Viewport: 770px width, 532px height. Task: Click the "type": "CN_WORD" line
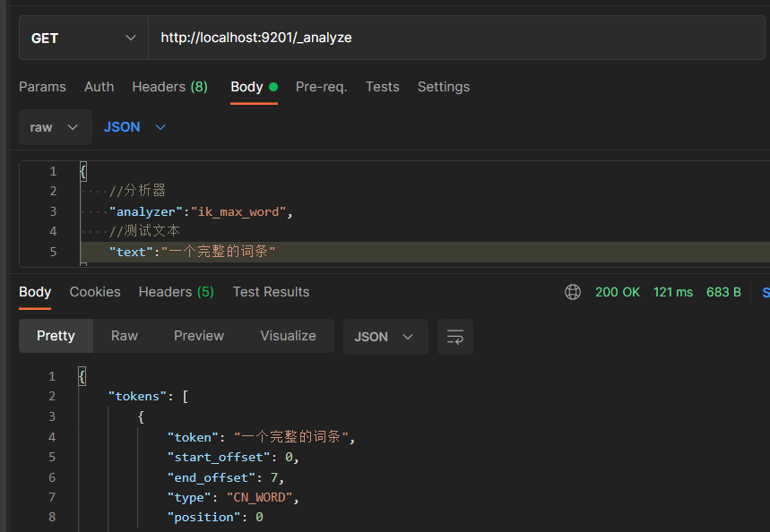(233, 497)
